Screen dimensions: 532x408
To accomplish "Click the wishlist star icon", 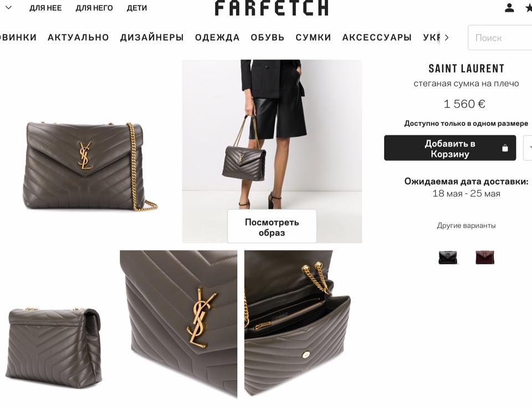I will pos(529,8).
